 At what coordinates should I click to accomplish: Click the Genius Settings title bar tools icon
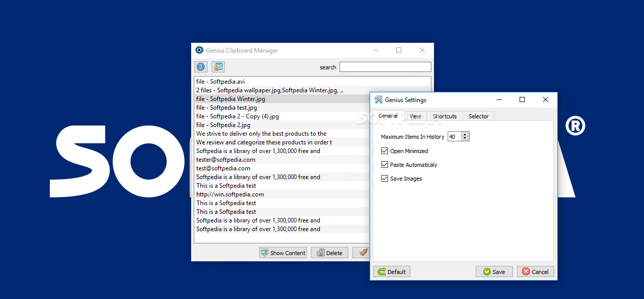tap(378, 99)
